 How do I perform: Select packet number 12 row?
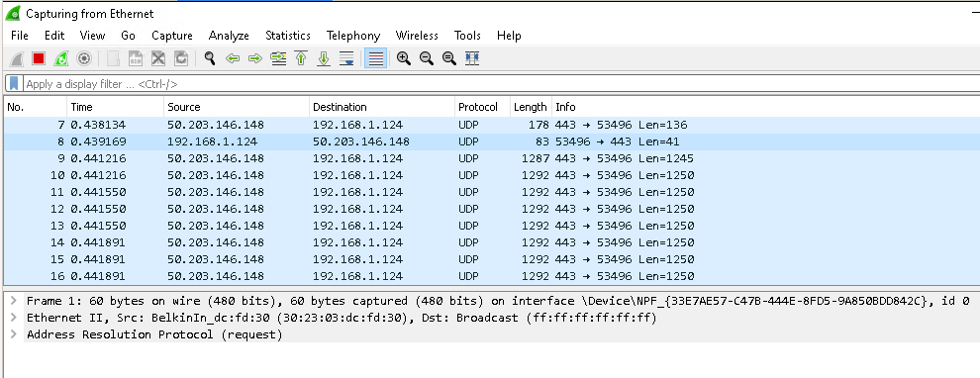coord(492,210)
